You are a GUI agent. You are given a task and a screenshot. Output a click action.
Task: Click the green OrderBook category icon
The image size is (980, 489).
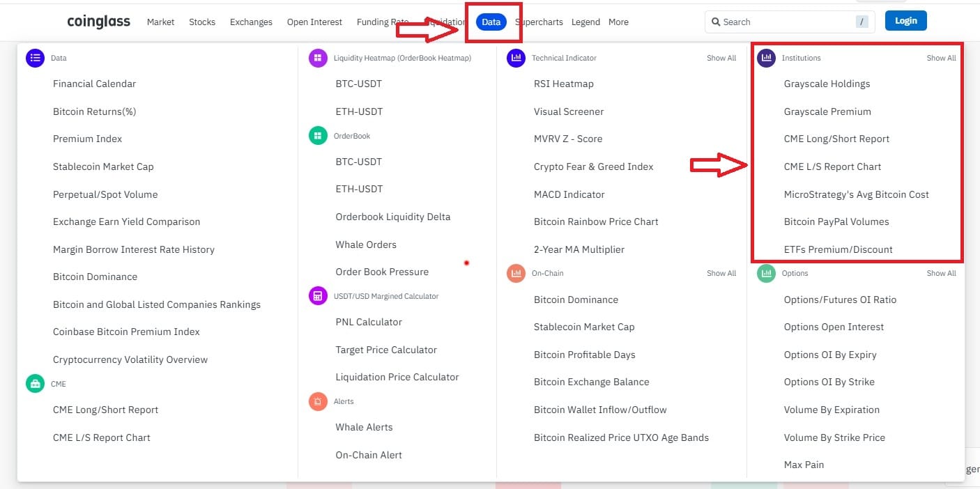tap(318, 136)
